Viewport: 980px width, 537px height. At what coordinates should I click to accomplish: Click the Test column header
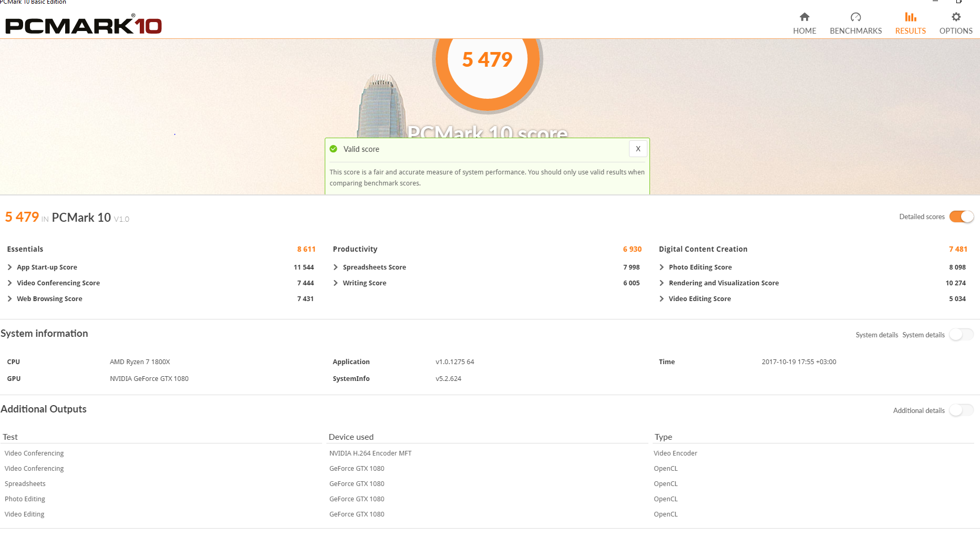tap(10, 437)
